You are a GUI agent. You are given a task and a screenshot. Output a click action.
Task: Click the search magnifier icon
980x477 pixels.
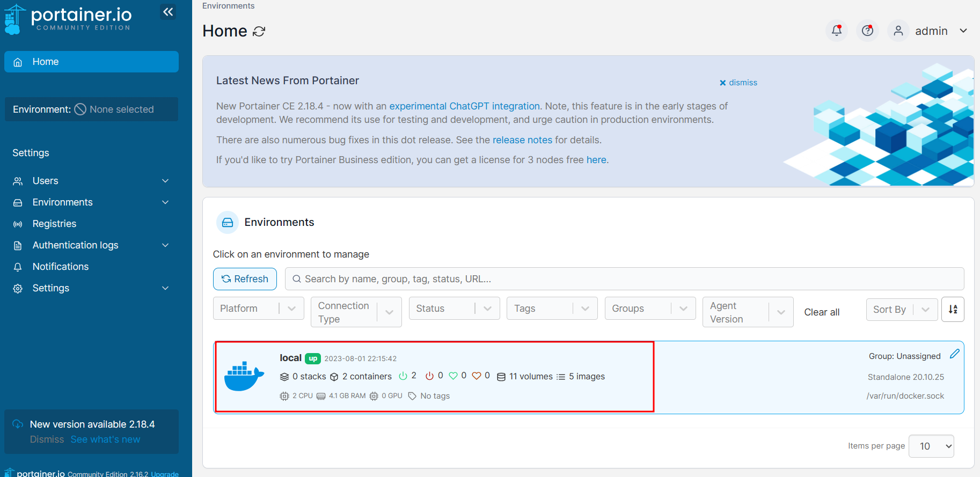(296, 279)
